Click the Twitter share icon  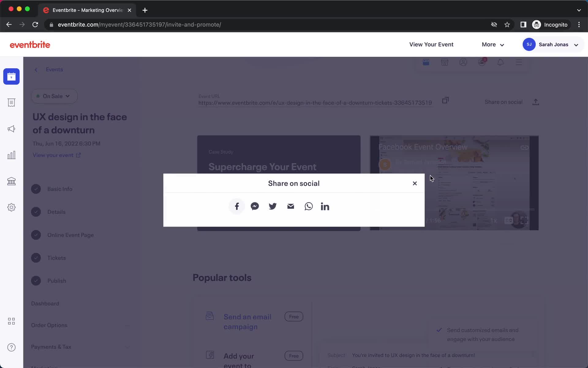point(273,206)
